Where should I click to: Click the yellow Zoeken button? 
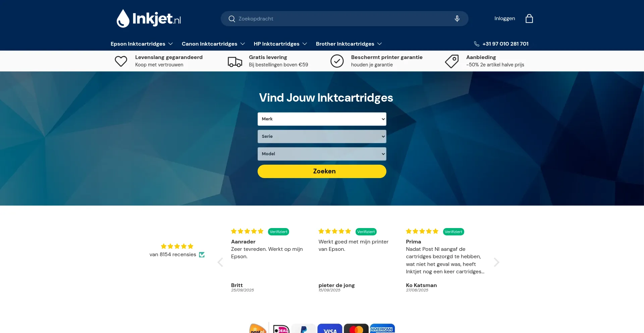(322, 171)
